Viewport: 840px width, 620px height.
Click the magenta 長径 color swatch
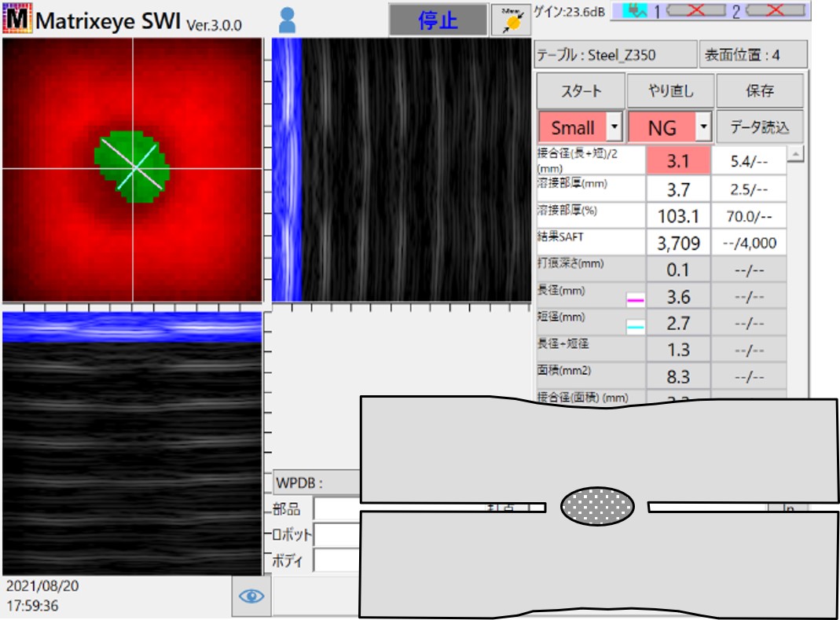point(636,299)
